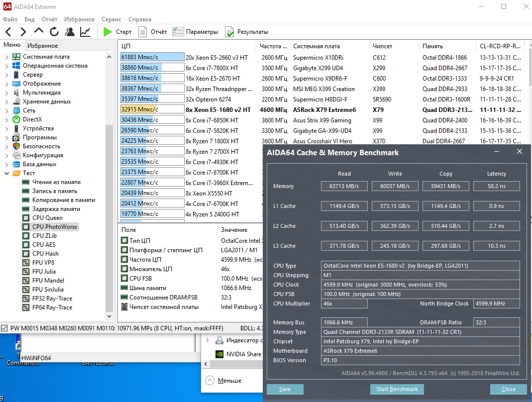Select the 61883 Мпкс/с result bar
532x402 pixels.
coord(152,57)
